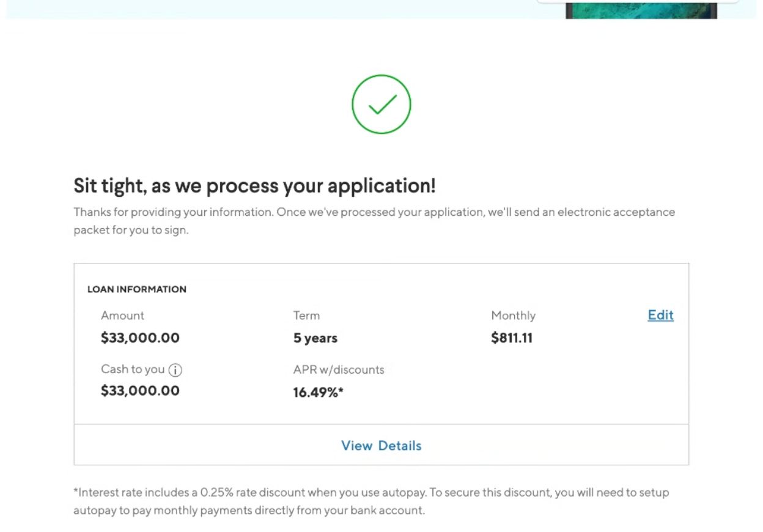The height and width of the screenshot is (532, 763).
Task: Click the teal image thumbnail at top right
Action: coord(640,9)
